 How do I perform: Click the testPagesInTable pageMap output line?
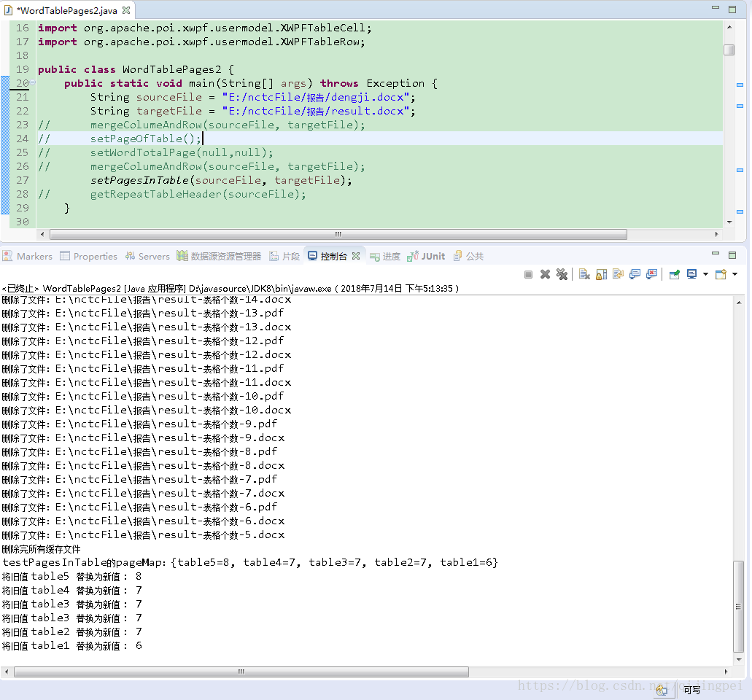click(250, 562)
